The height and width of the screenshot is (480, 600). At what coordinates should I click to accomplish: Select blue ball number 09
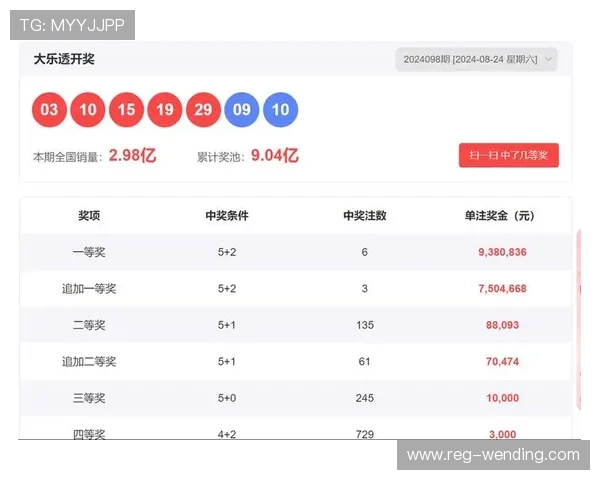(x=242, y=109)
